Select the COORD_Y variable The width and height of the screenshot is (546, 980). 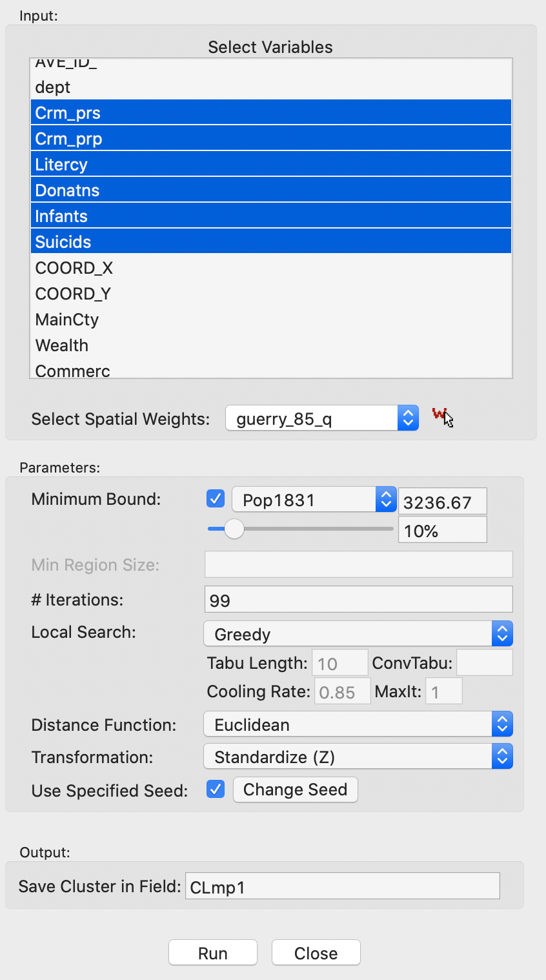[271, 294]
